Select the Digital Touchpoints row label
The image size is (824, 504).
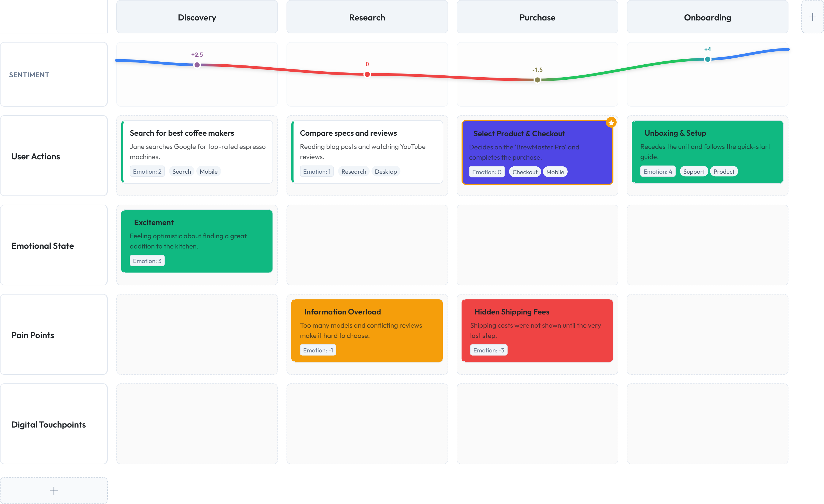(48, 424)
